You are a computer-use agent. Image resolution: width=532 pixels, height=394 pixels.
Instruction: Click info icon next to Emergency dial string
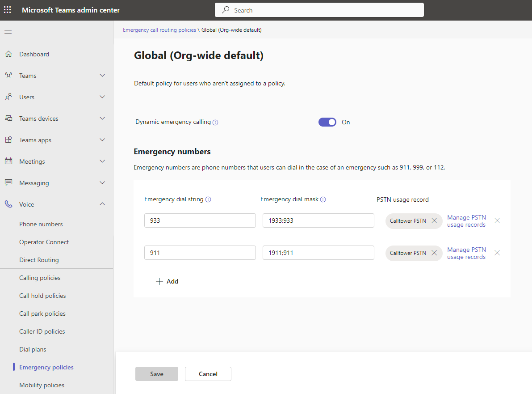coord(208,199)
